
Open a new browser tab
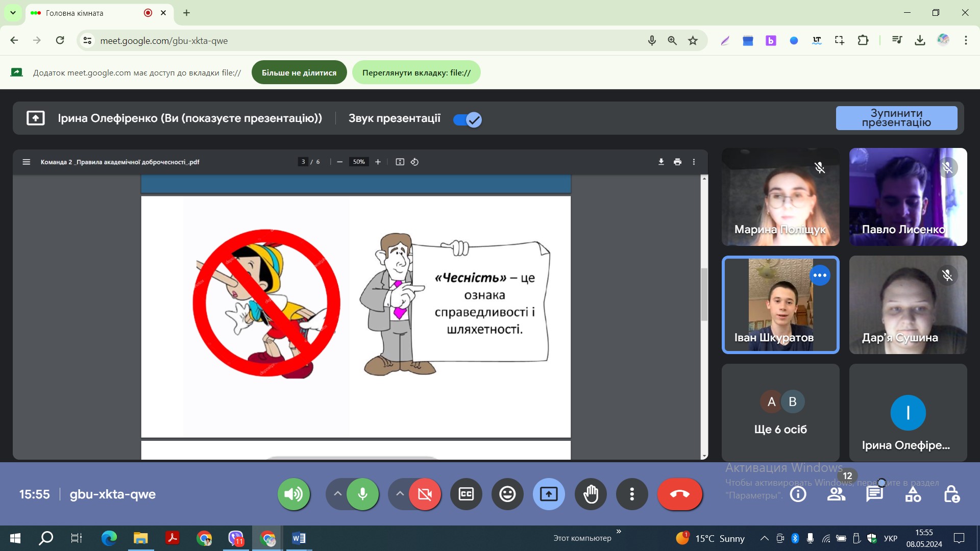pos(187,13)
